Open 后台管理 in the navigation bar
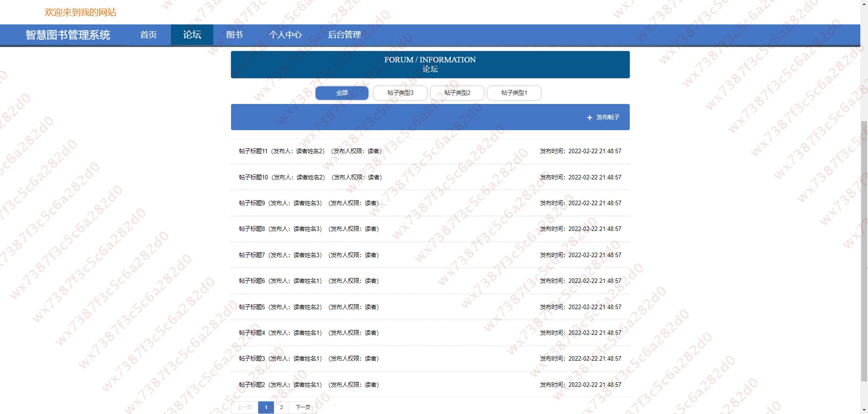Image resolution: width=868 pixels, height=414 pixels. click(344, 35)
